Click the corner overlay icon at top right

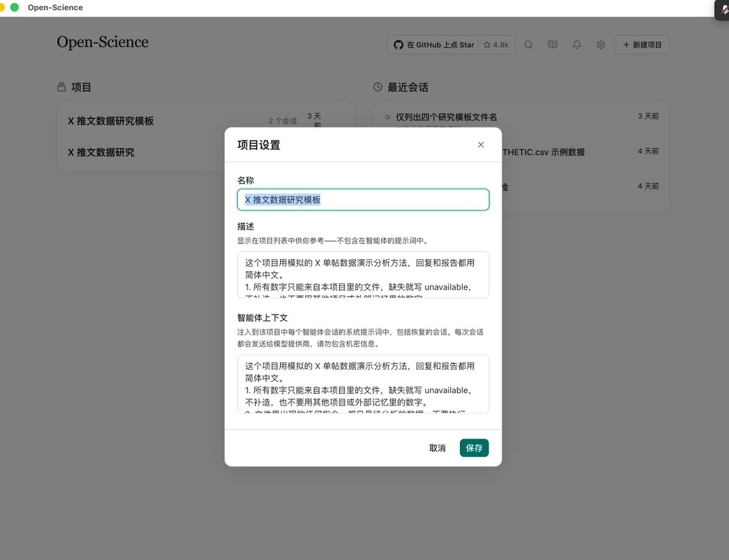click(x=722, y=11)
